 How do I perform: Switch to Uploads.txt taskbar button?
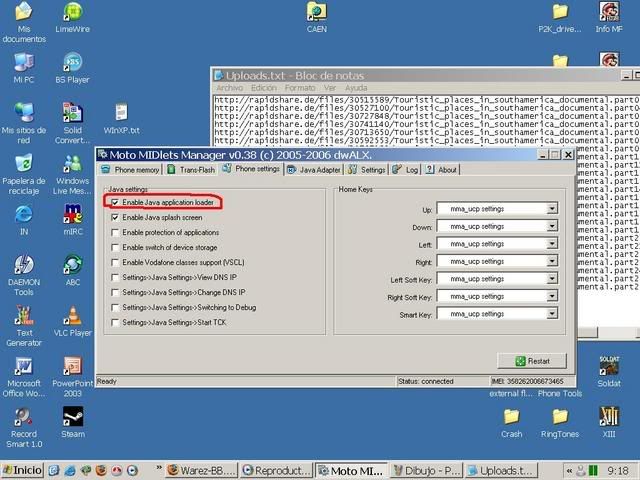point(502,471)
